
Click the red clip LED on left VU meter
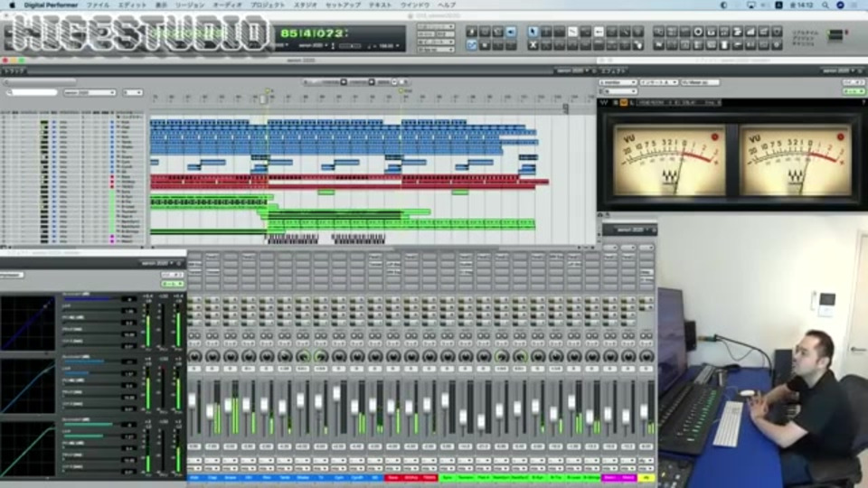(x=714, y=137)
